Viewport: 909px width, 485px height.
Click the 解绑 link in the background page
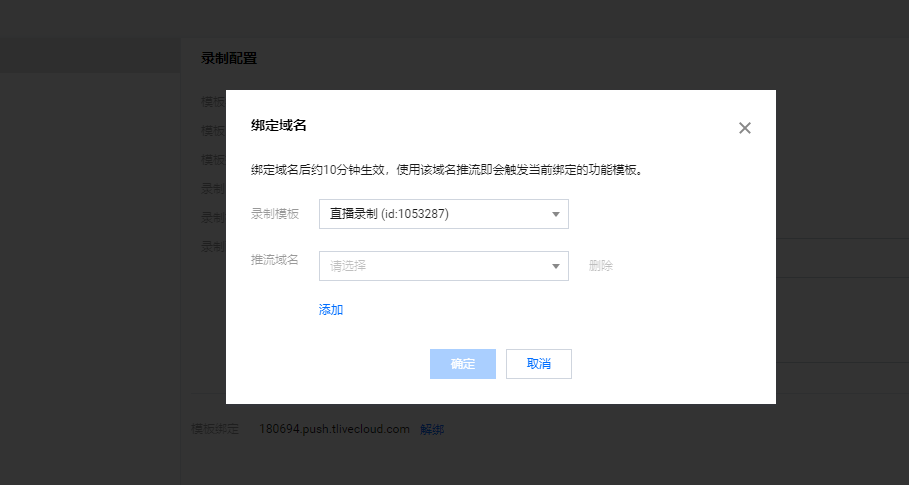(x=432, y=429)
